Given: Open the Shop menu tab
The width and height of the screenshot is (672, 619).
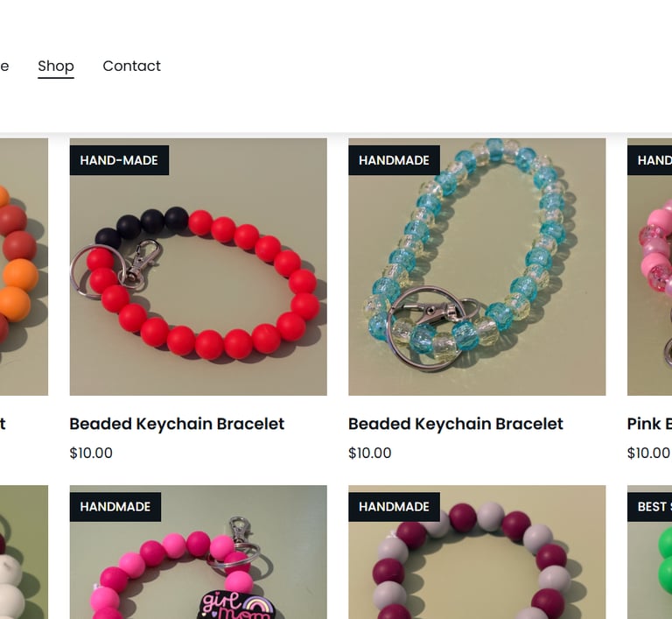Looking at the screenshot, I should click(x=56, y=66).
